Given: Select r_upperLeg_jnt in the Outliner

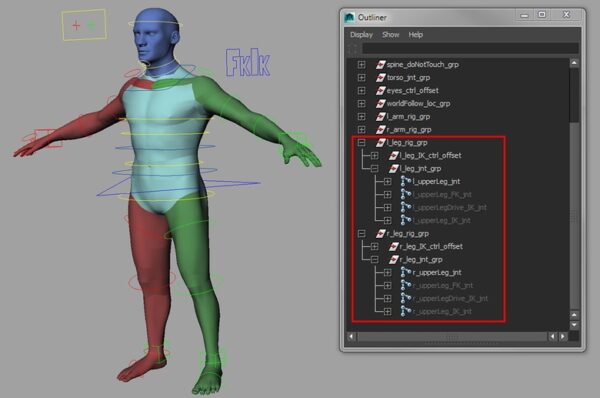Looking at the screenshot, I should pos(437,272).
